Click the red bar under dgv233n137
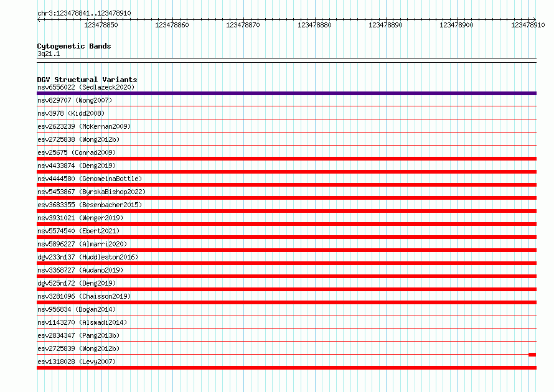The image size is (554, 392). (x=286, y=263)
